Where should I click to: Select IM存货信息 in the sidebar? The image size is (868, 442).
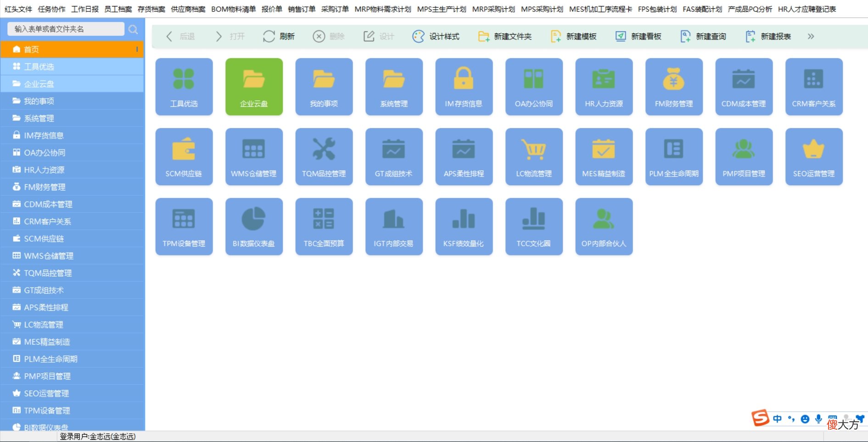pyautogui.click(x=72, y=135)
